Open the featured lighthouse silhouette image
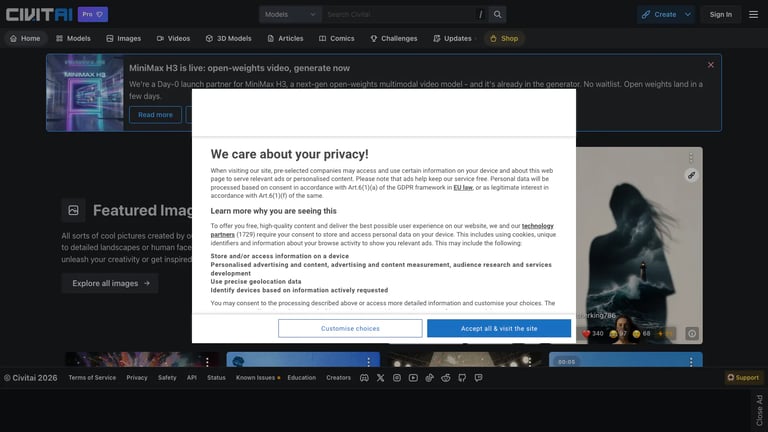 639,245
